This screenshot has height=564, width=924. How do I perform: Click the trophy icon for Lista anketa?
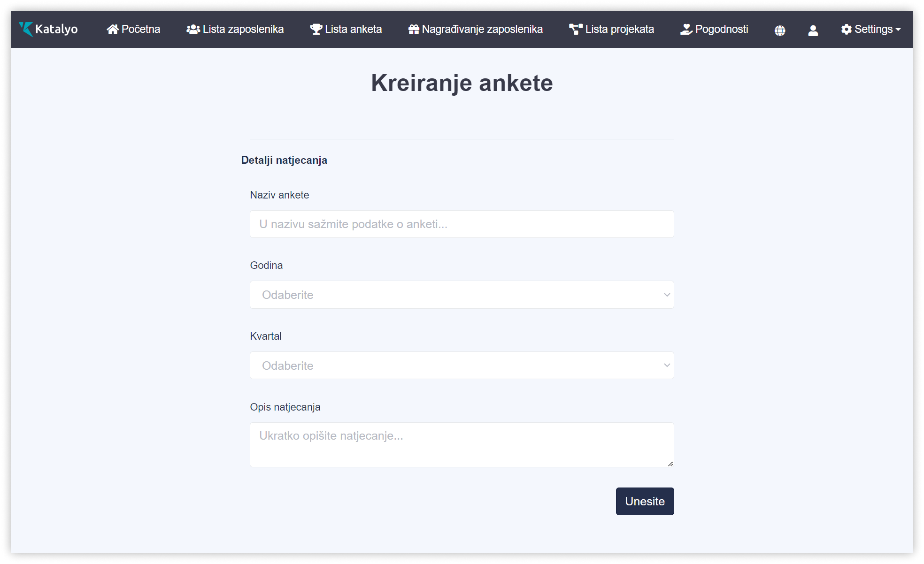click(x=316, y=30)
